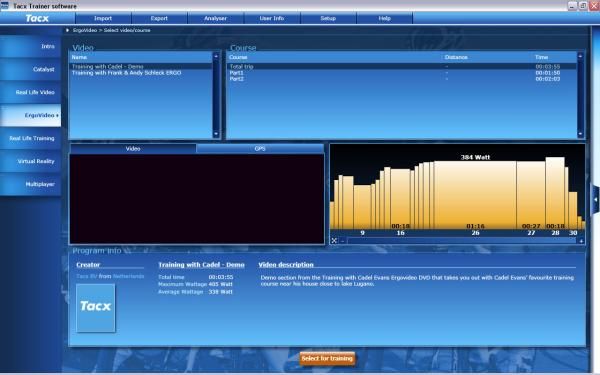Click the 'Tacx BV' creator name
This screenshot has height=375, width=600.
click(87, 276)
